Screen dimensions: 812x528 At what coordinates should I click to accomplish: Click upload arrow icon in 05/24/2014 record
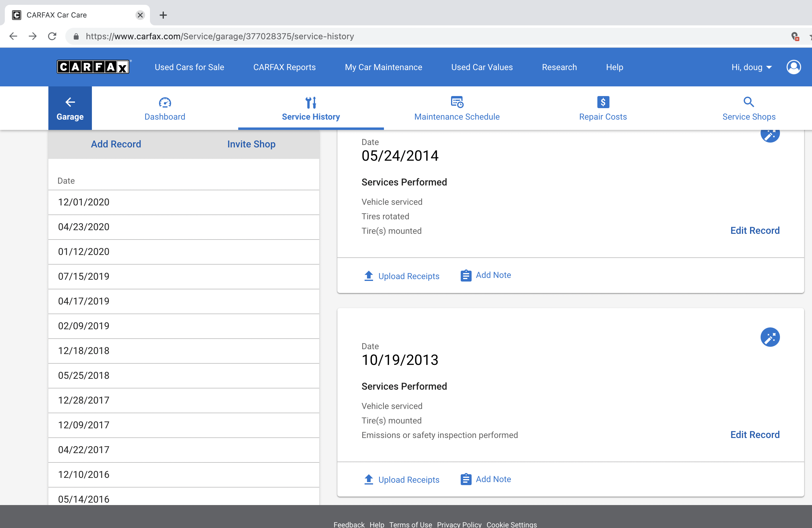369,276
